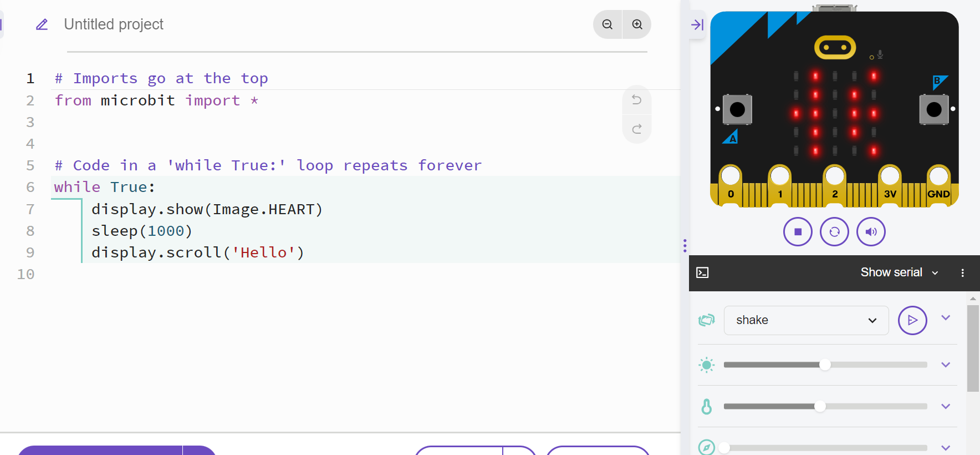Click the serial terminal icon

tap(702, 272)
